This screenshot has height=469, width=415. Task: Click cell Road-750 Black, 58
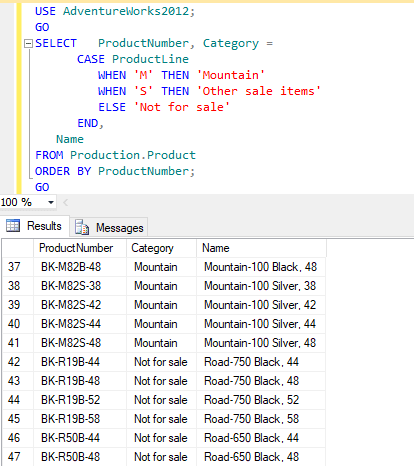click(261, 419)
